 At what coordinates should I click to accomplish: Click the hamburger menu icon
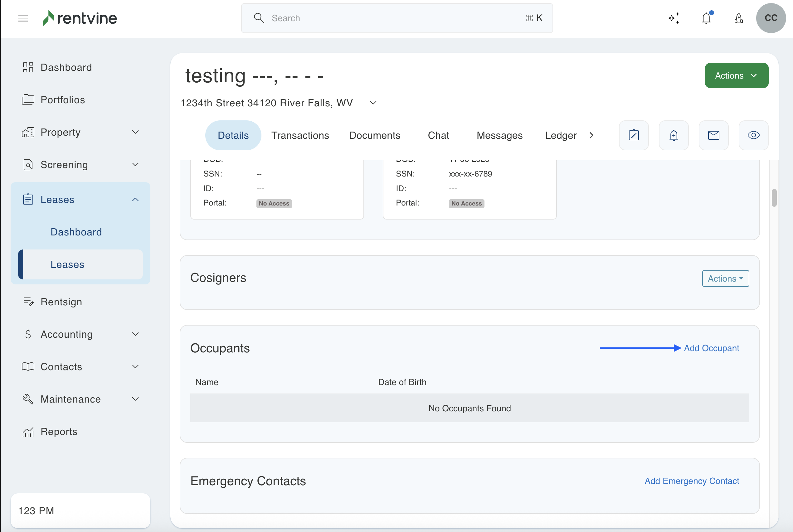23,18
